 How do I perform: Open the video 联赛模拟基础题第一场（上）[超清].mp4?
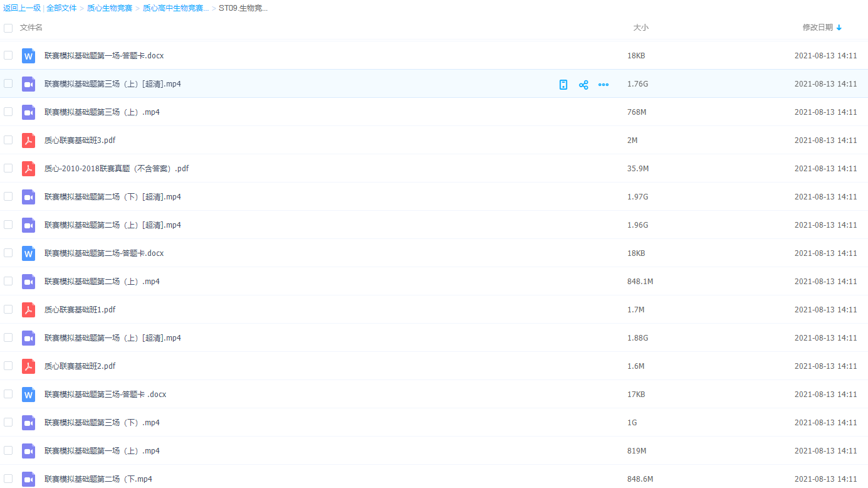tap(112, 338)
